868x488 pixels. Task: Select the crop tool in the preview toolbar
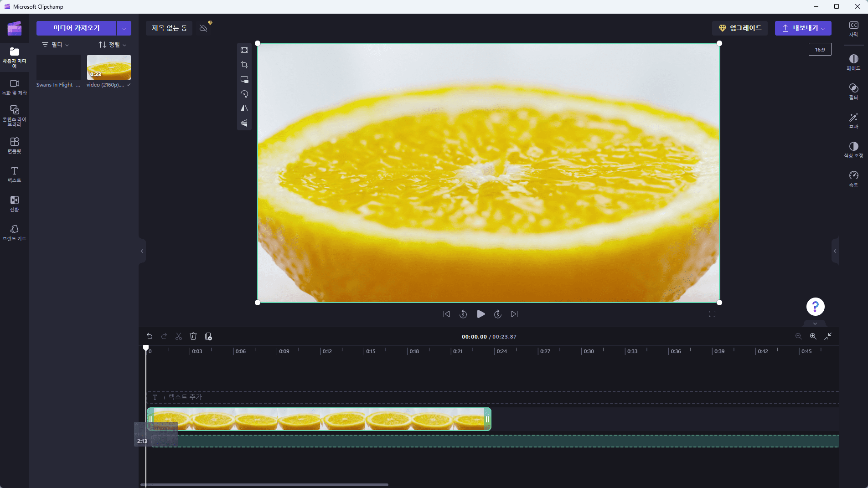pyautogui.click(x=244, y=65)
